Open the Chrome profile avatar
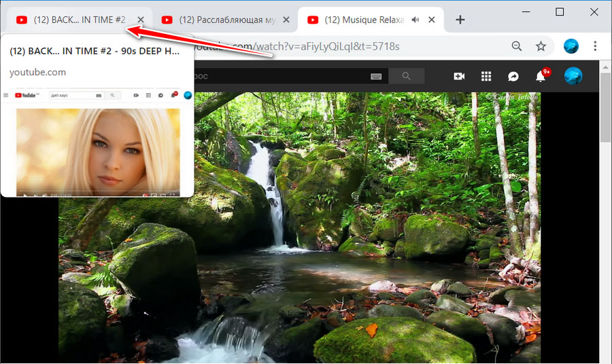This screenshot has width=612, height=364. pyautogui.click(x=571, y=46)
